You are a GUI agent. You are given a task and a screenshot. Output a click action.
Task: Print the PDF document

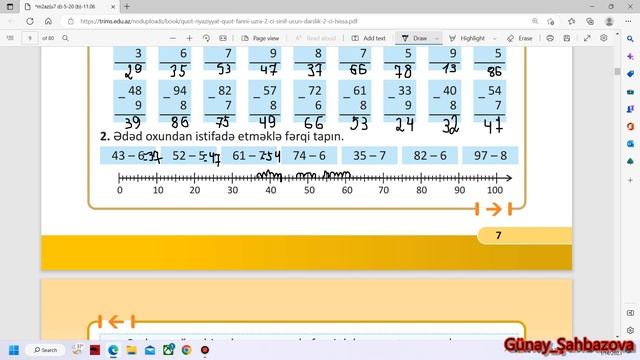(550, 38)
